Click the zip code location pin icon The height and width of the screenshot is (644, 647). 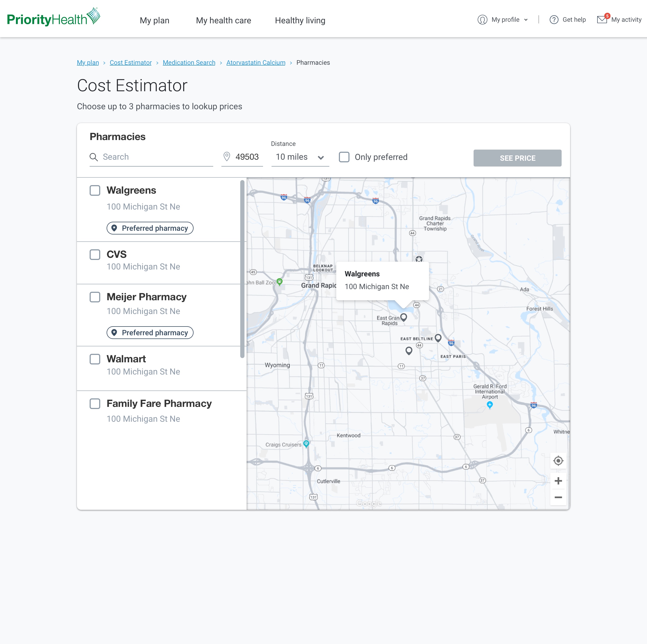coord(227,156)
